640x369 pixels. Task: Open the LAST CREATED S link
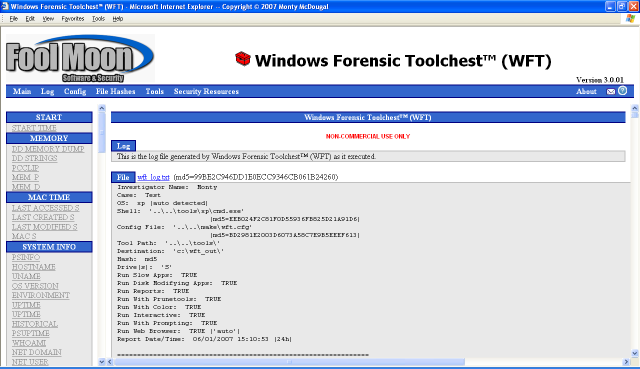(x=43, y=218)
